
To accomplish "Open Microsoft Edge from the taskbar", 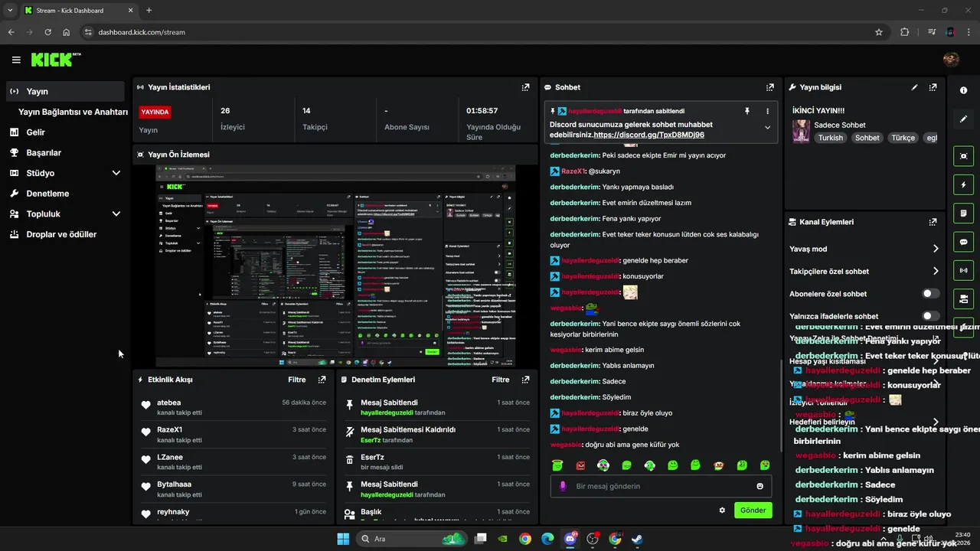I will coord(547,539).
